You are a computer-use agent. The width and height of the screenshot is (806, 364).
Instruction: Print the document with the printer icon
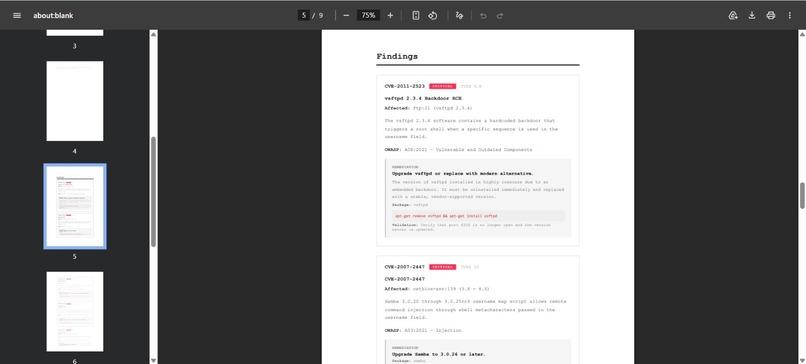[771, 15]
